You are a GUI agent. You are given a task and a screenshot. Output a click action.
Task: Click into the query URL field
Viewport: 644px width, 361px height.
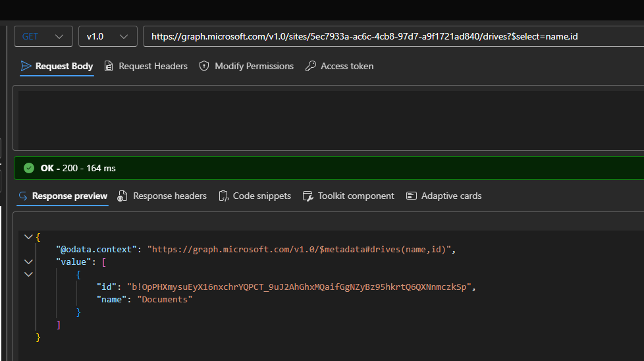389,36
